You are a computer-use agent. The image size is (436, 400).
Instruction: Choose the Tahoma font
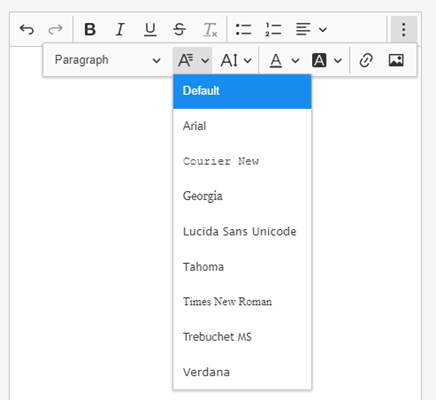click(242, 267)
